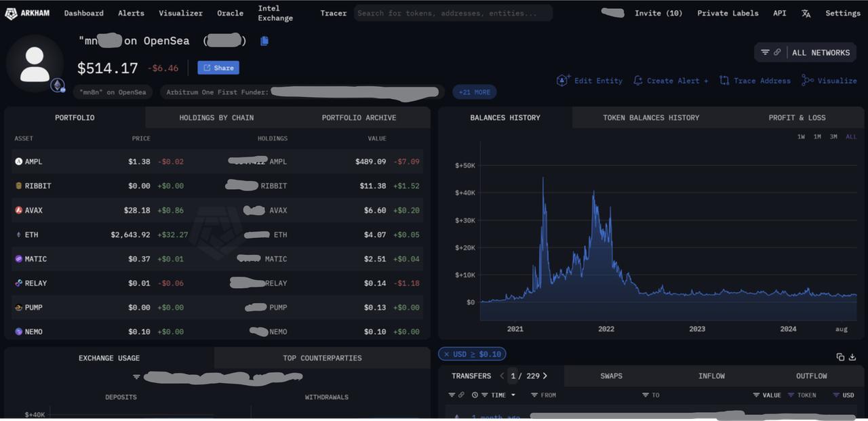Open Dashboard in the top navigation
This screenshot has height=421, width=868.
click(x=84, y=13)
